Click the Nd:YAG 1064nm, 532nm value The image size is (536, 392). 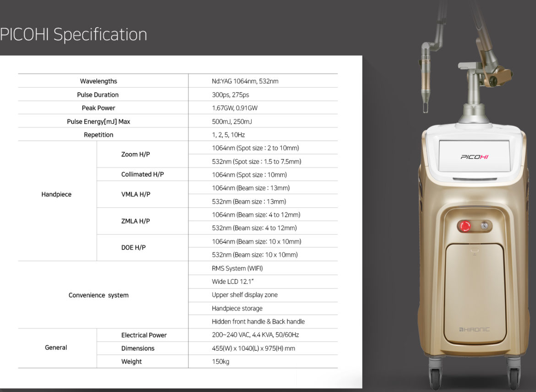point(245,82)
